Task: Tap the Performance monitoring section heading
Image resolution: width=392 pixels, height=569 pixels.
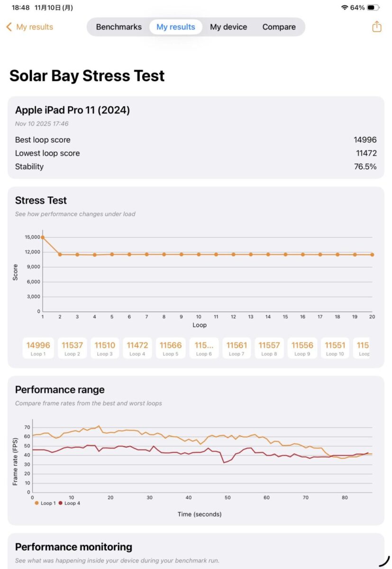Action: [x=73, y=547]
